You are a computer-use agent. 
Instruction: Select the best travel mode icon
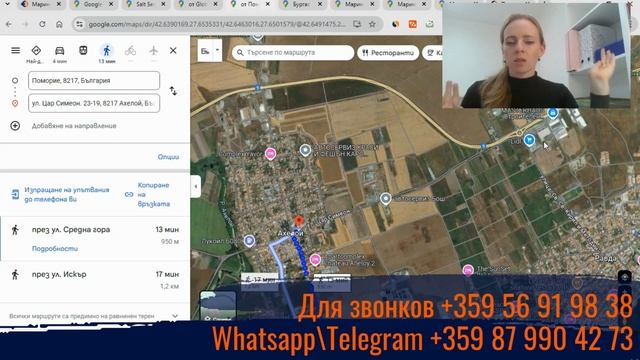click(36, 51)
